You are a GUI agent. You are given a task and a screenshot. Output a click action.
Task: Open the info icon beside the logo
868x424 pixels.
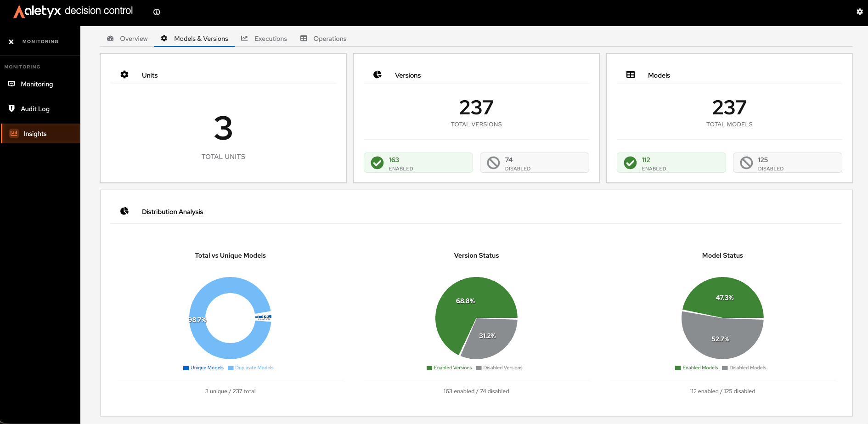coord(157,12)
